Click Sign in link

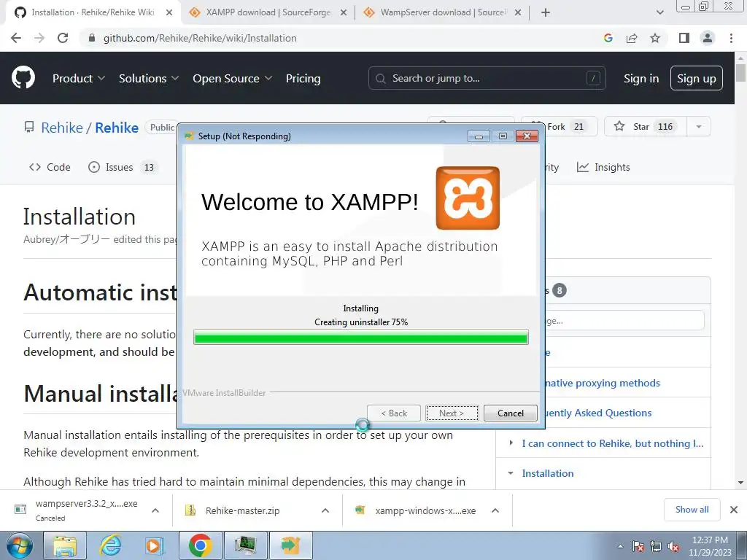pos(640,79)
